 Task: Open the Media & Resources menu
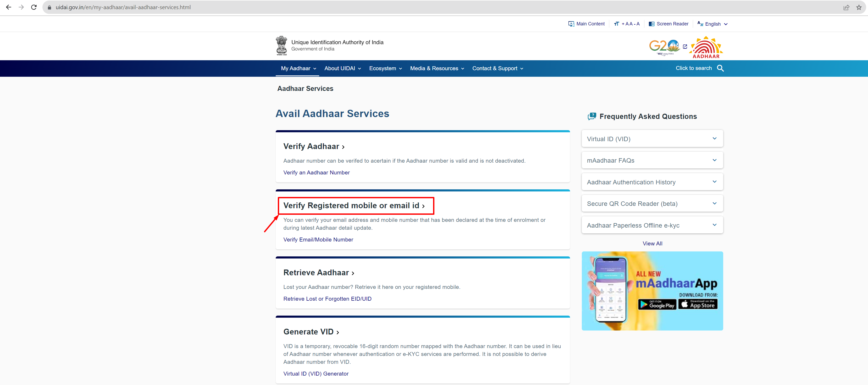pos(437,68)
